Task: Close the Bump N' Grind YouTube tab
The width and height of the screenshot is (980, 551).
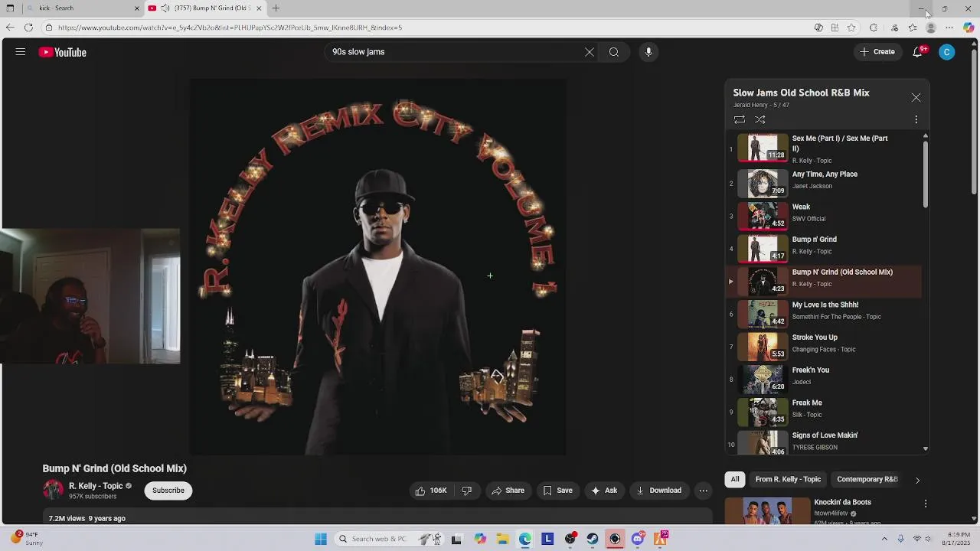Action: [x=259, y=8]
